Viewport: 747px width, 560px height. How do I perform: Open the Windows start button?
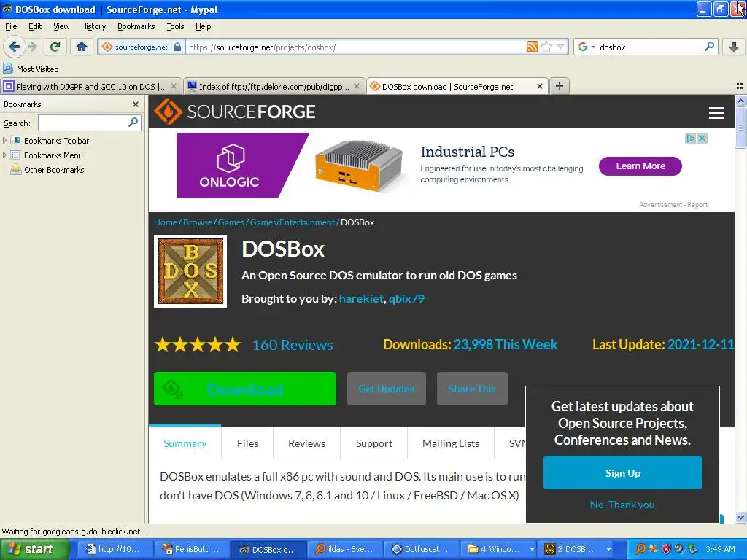tap(34, 549)
